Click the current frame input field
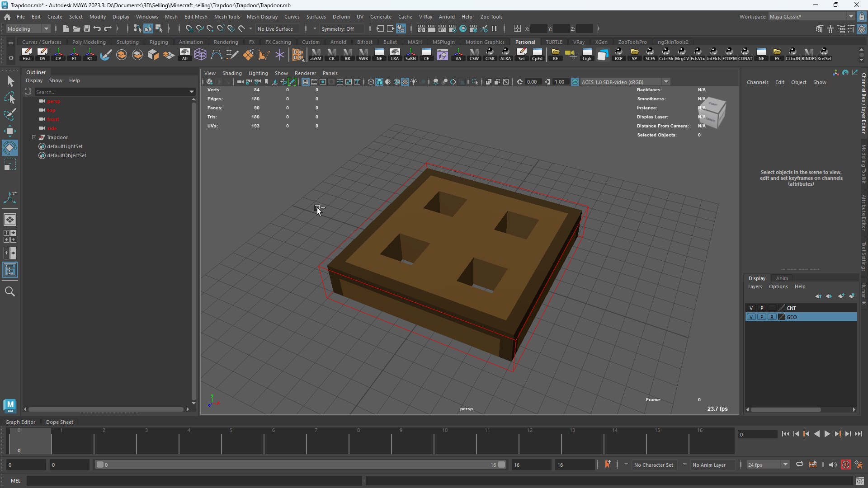 tap(757, 434)
